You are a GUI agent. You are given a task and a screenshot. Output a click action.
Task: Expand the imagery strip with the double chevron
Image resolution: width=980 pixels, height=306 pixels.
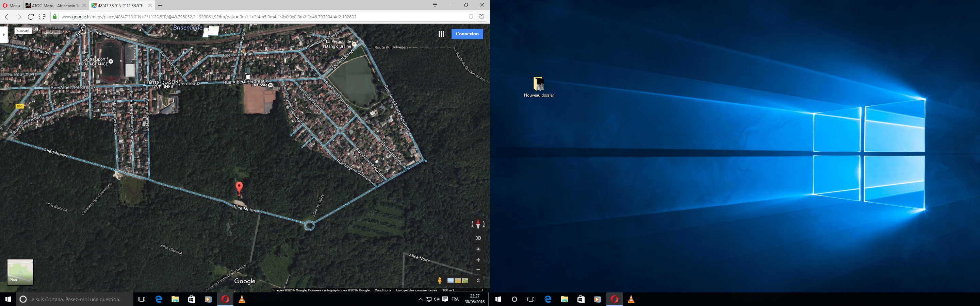(478, 280)
